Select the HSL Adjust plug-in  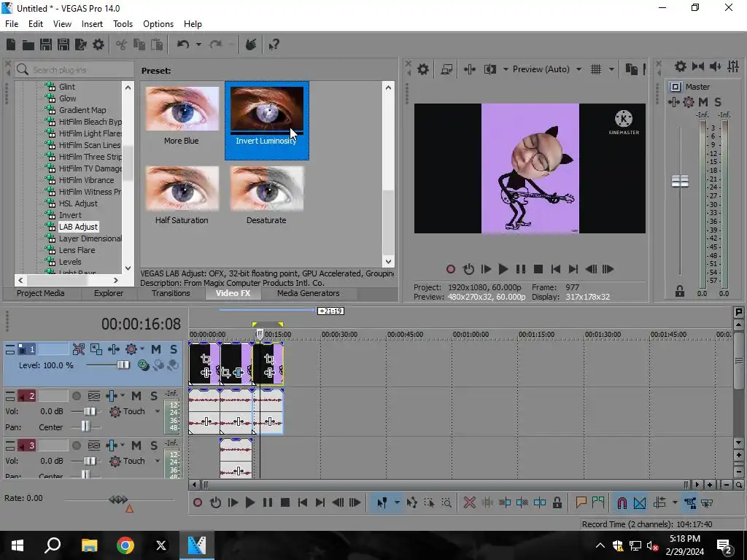78,203
